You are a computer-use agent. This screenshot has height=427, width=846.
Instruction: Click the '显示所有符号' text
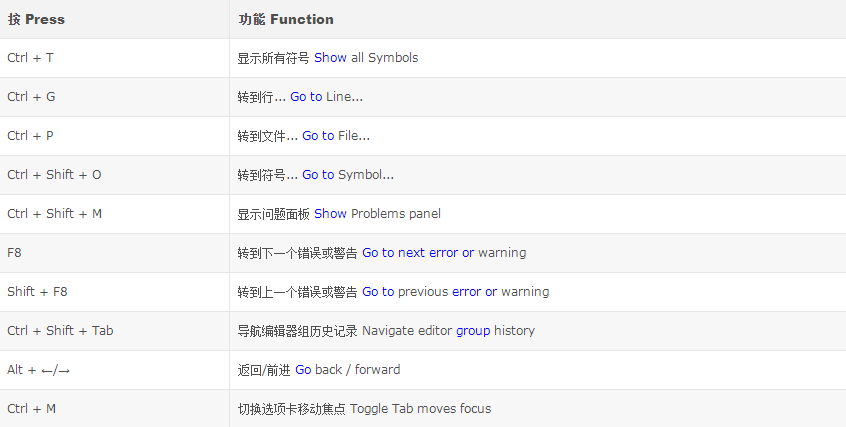pos(274,58)
